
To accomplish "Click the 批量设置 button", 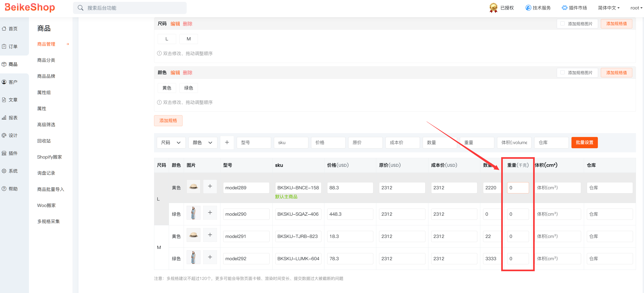I will coord(584,142).
